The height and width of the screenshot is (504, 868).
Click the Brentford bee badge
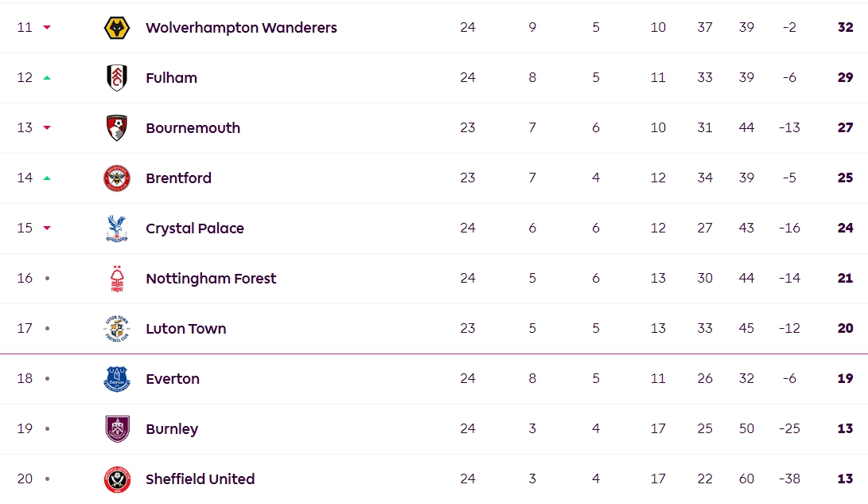pos(117,178)
